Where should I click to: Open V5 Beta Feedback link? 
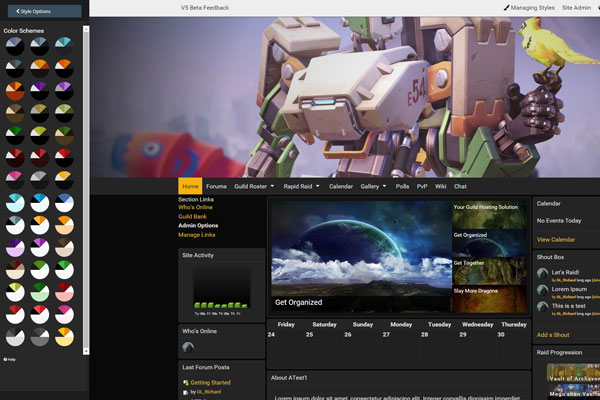[205, 7]
